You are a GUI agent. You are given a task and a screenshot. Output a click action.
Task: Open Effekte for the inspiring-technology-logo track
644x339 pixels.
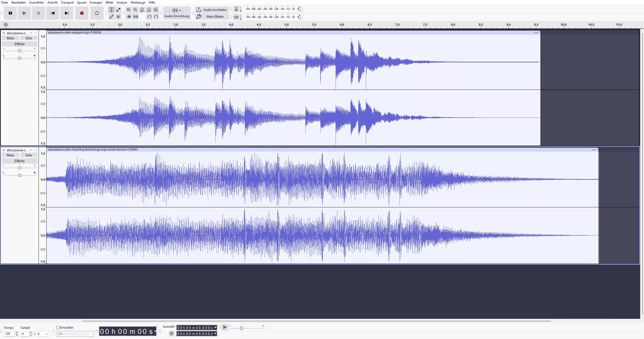pos(20,161)
